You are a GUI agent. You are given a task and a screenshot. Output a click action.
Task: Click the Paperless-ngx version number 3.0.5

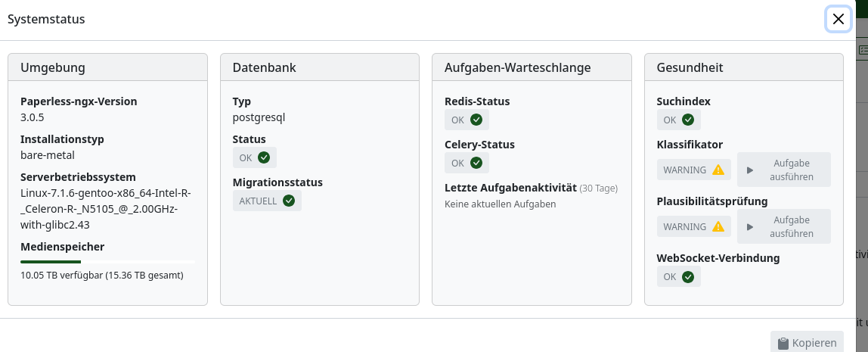(x=32, y=117)
